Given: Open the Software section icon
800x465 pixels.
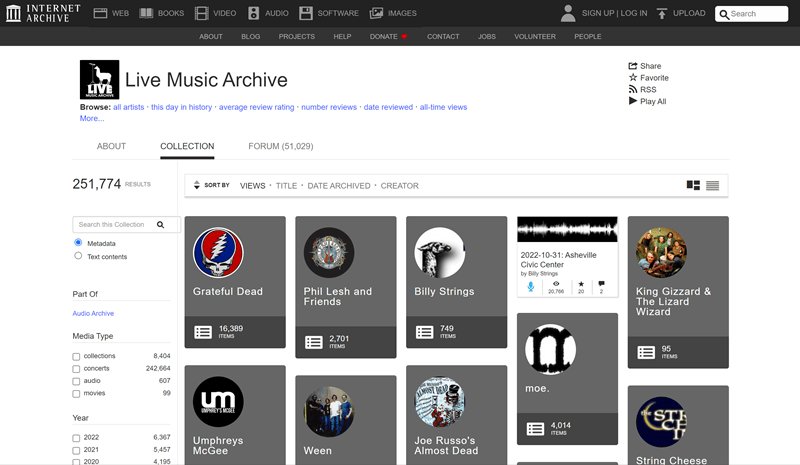Looking at the screenshot, I should tap(306, 13).
